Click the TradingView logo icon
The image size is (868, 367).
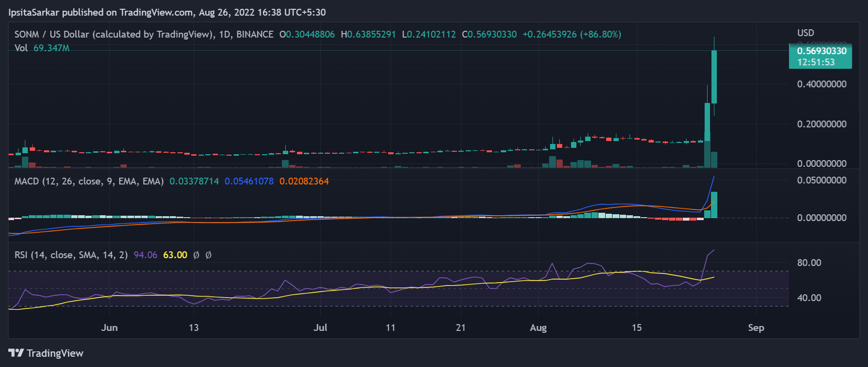pyautogui.click(x=16, y=353)
